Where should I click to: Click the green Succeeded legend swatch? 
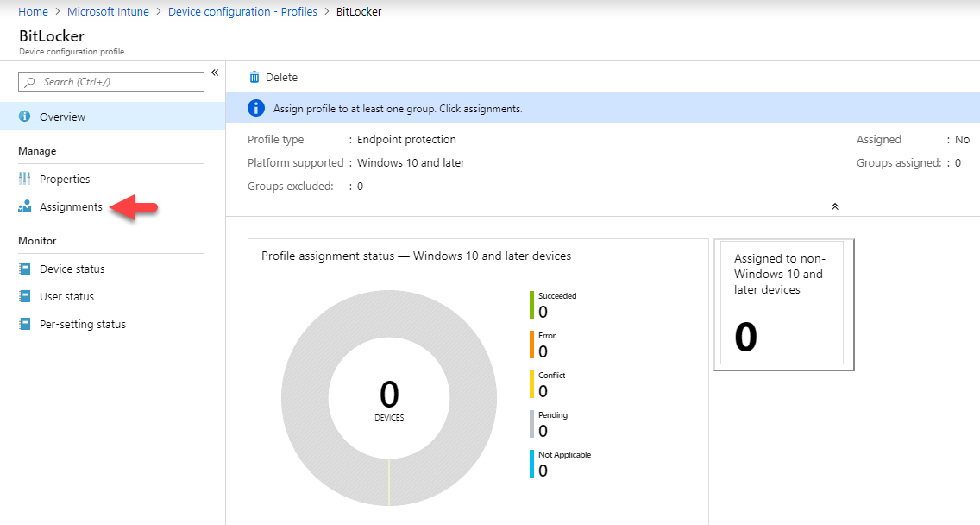(x=532, y=305)
